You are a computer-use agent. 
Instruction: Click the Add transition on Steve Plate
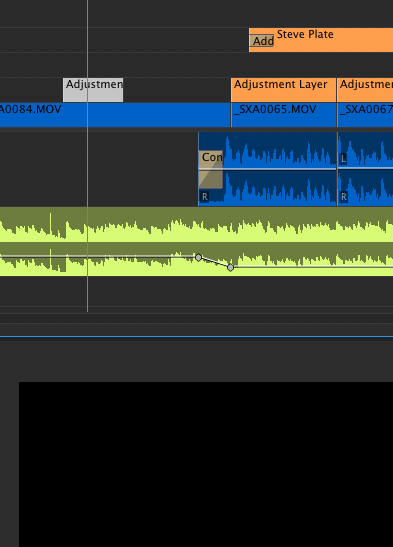tap(262, 41)
